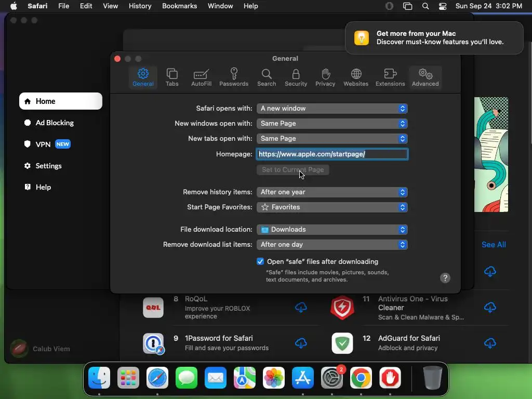Open Messages from the Dock
Image resolution: width=532 pixels, height=399 pixels.
coord(187,378)
